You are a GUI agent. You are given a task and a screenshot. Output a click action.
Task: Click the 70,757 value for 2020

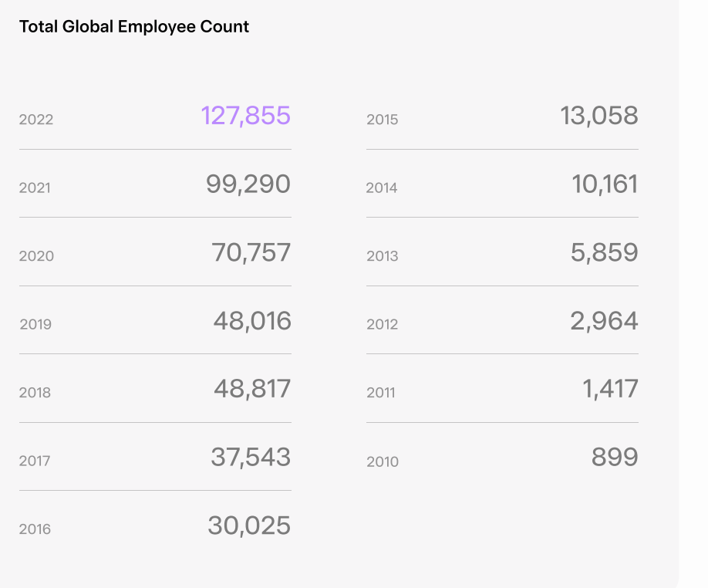251,252
